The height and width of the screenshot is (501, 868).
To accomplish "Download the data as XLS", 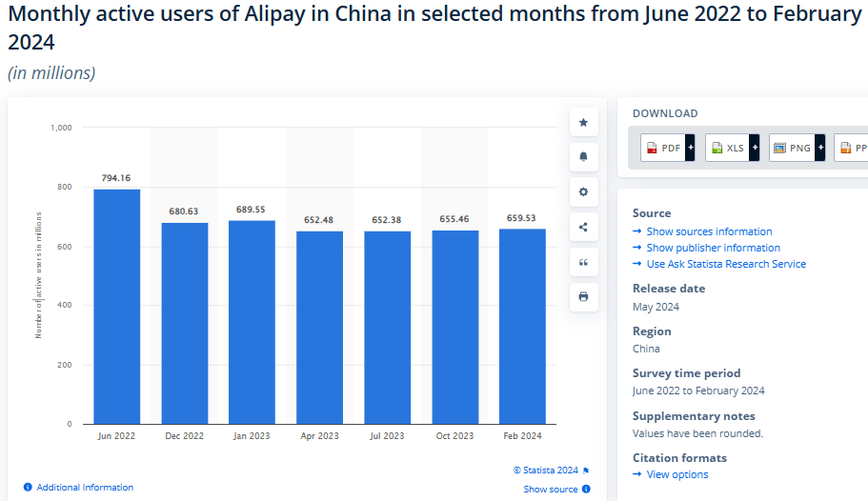I will (x=733, y=148).
